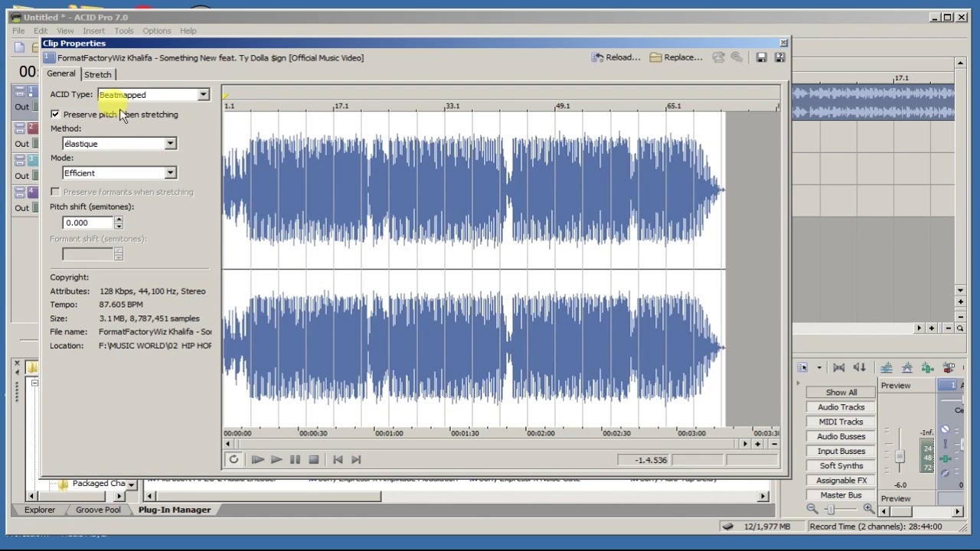The image size is (980, 551).
Task: Click the main timeline zoom magnifier icon
Action: point(960,328)
